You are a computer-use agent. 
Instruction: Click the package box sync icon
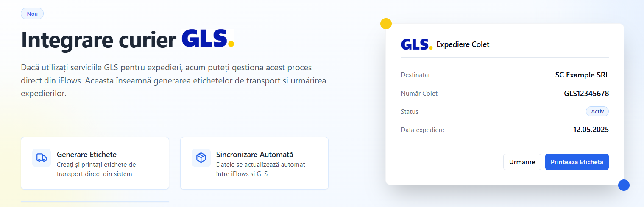click(201, 158)
